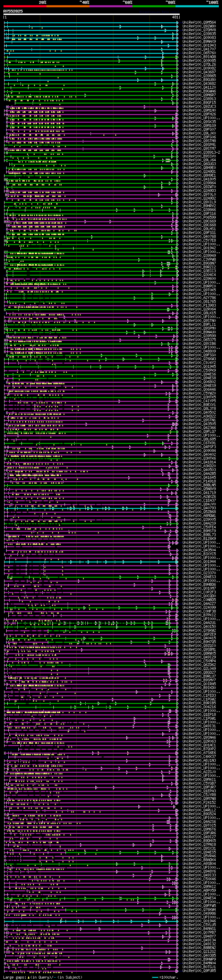222x980 pixels.
Task: Open hit UniRef100_Q41707
Action: point(199,49)
